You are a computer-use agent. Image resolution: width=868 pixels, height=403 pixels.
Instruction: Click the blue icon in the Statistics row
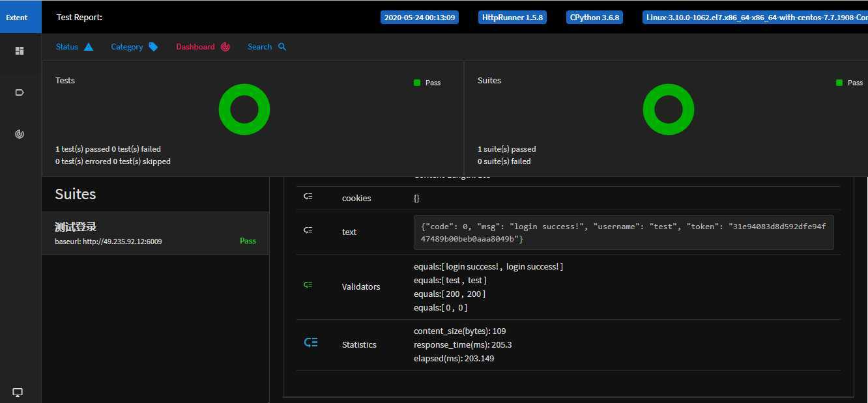(x=311, y=342)
